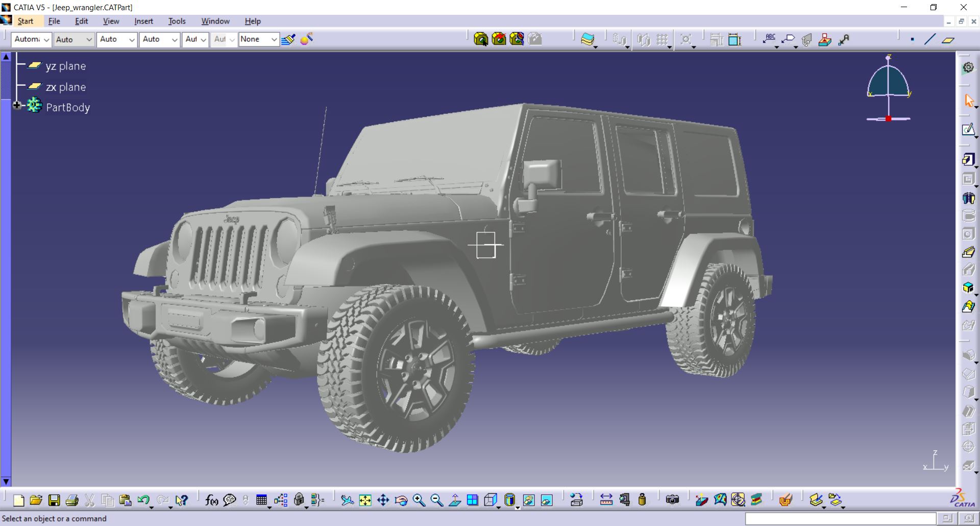Expand the PartBody tree node
Image resolution: width=980 pixels, height=526 pixels.
[x=17, y=105]
